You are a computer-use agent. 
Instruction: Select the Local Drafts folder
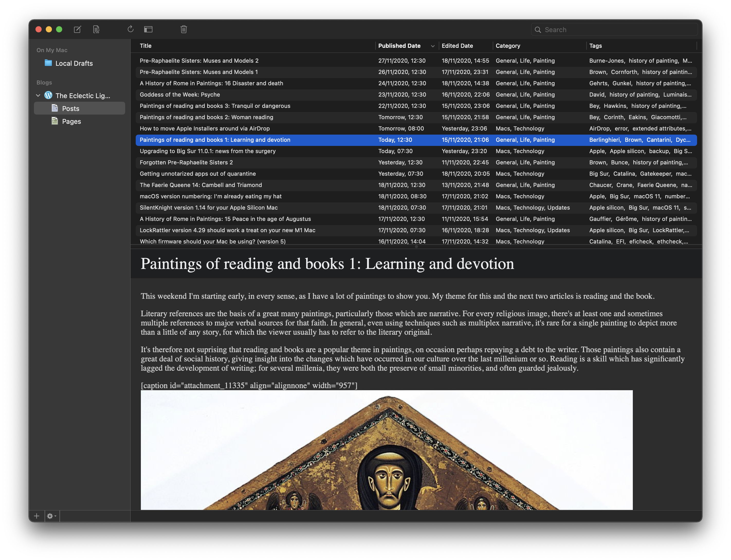74,63
